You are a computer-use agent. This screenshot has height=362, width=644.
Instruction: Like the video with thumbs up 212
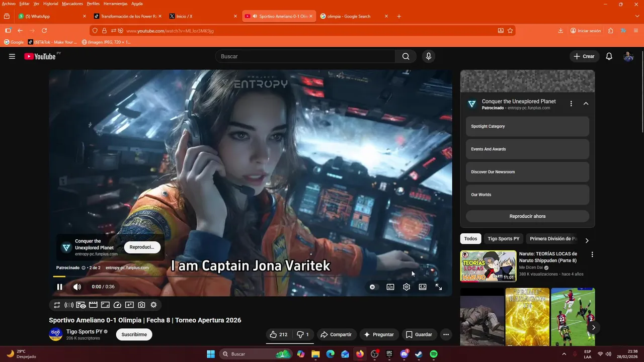[x=279, y=334]
